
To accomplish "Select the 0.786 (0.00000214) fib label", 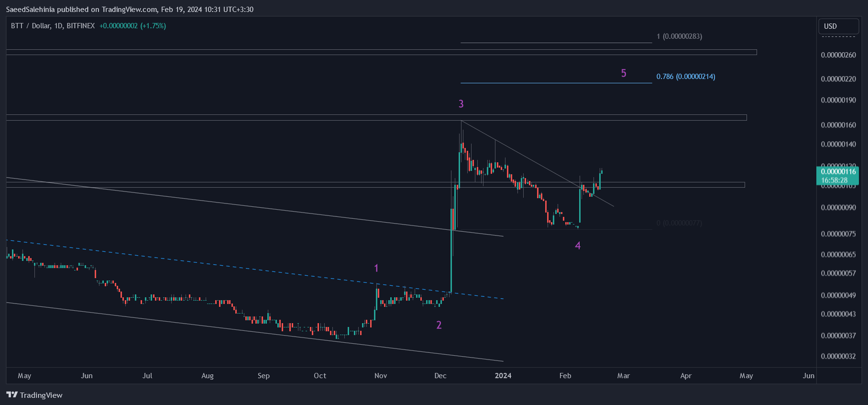I will point(686,77).
